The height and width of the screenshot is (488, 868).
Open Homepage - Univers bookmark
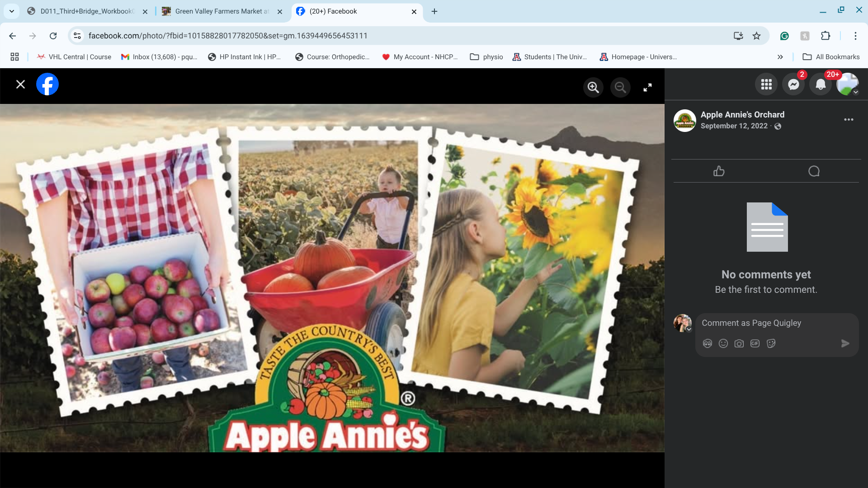[x=638, y=57]
